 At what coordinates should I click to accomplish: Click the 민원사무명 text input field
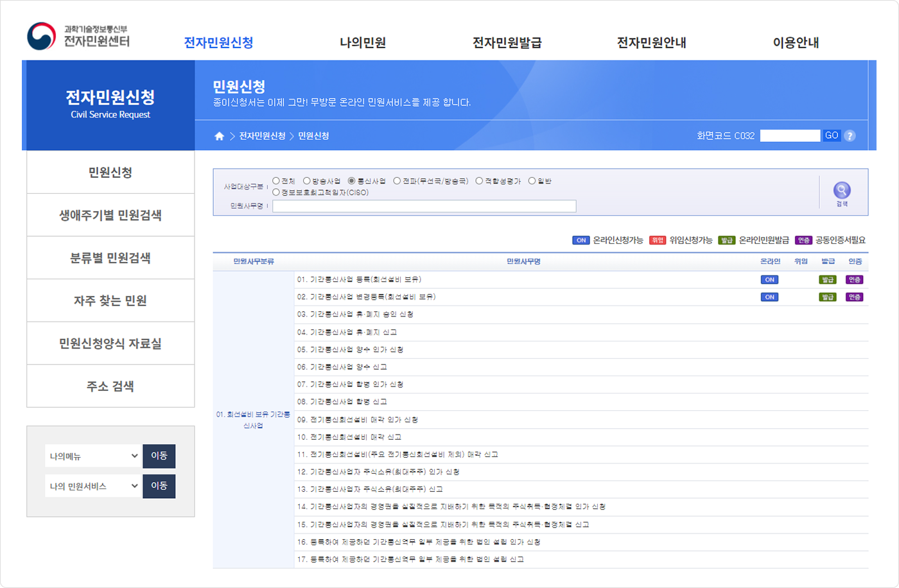click(424, 206)
